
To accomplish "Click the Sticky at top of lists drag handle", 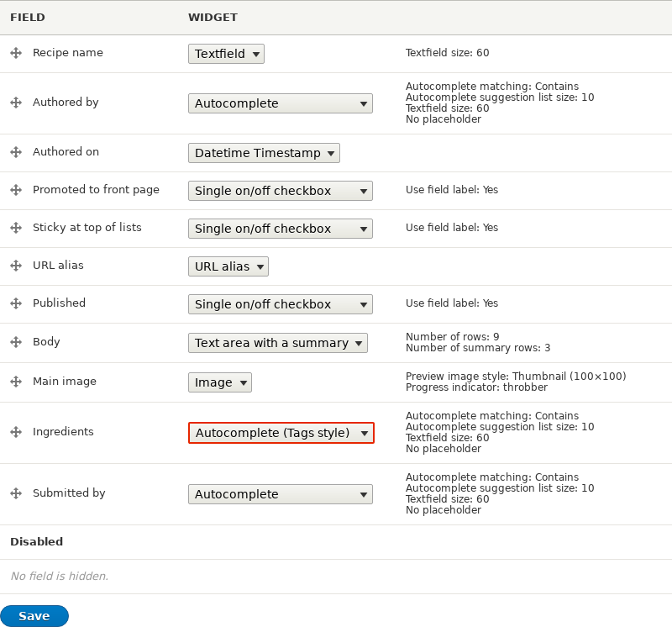I will tap(16, 228).
